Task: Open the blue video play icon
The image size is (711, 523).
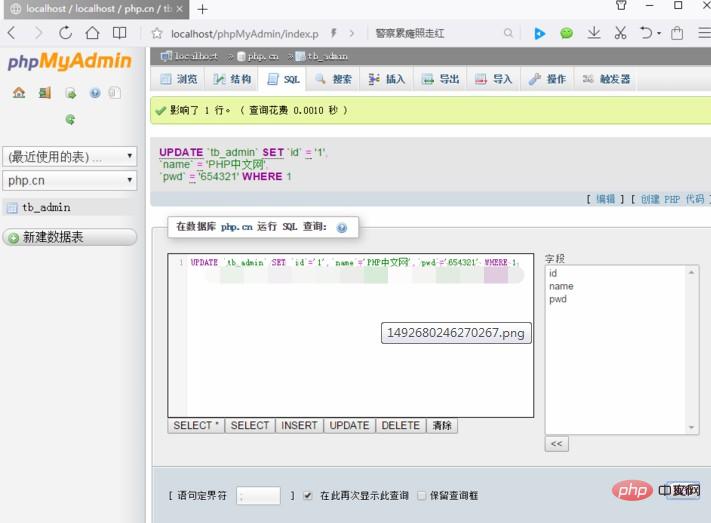Action: tap(539, 33)
